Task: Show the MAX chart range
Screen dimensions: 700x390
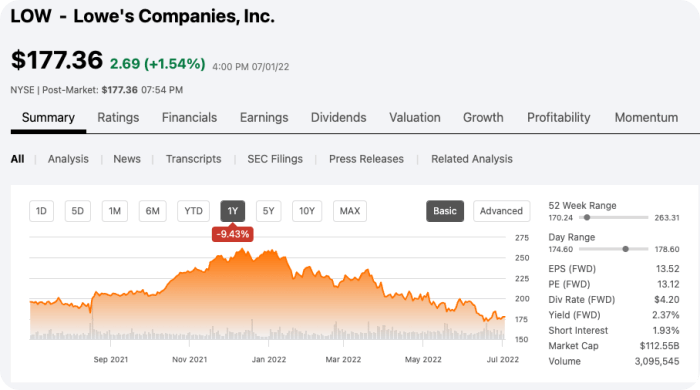Action: [350, 211]
